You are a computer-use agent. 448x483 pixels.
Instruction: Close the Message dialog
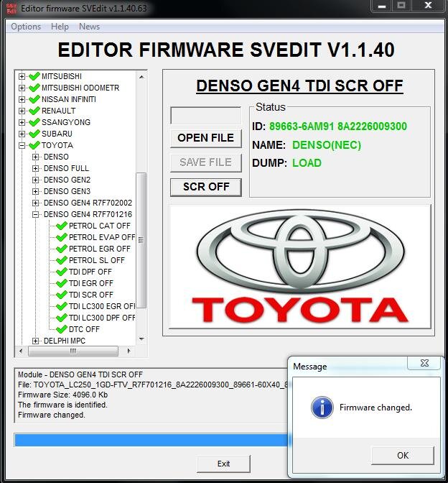point(424,363)
